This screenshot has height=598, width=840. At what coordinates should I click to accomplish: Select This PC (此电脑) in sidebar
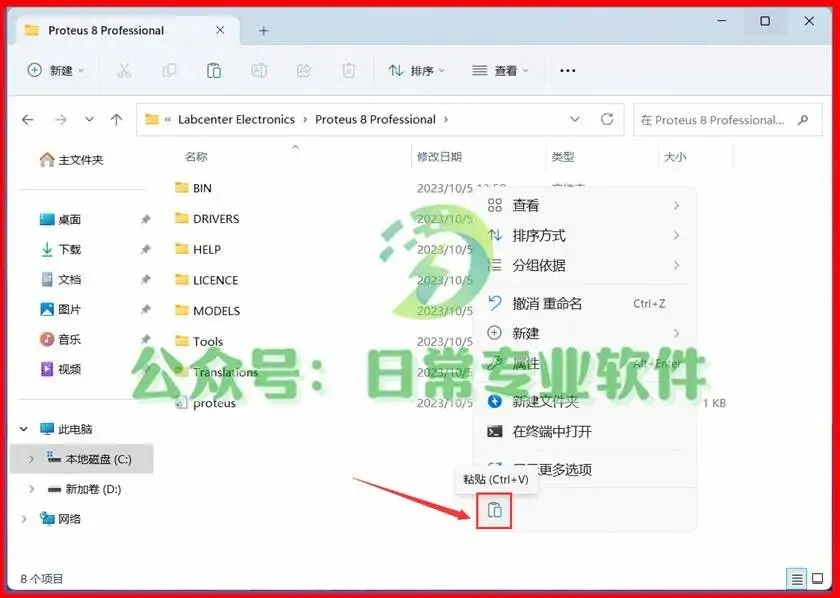coord(66,429)
